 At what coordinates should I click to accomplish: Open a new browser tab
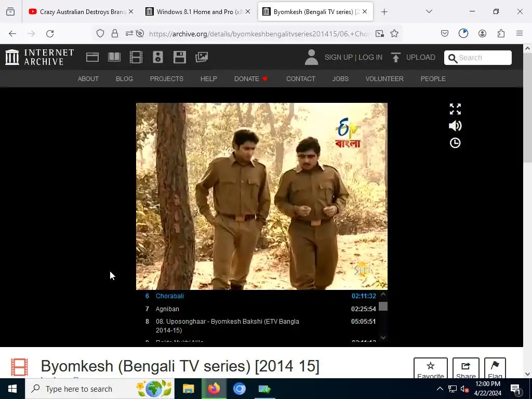(x=384, y=12)
